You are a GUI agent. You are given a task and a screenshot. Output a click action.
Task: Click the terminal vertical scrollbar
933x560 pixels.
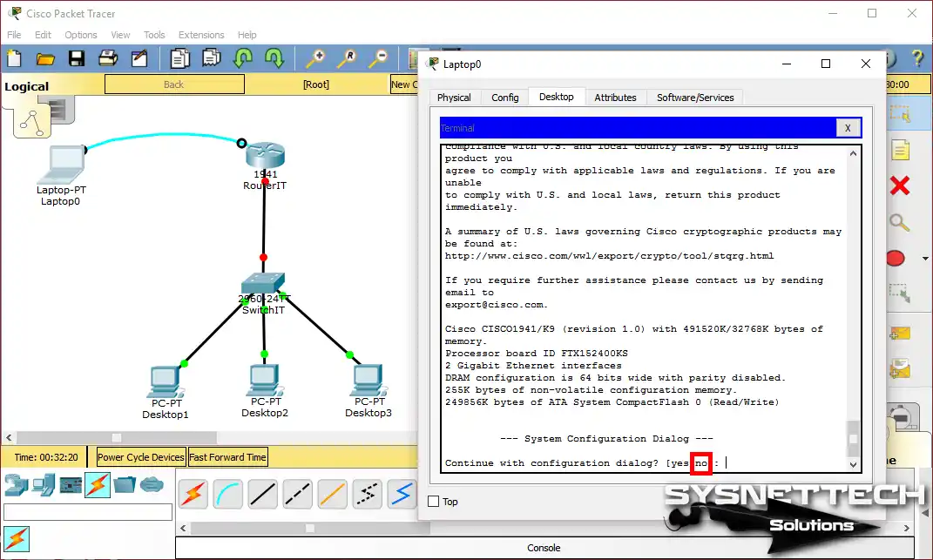(x=853, y=305)
